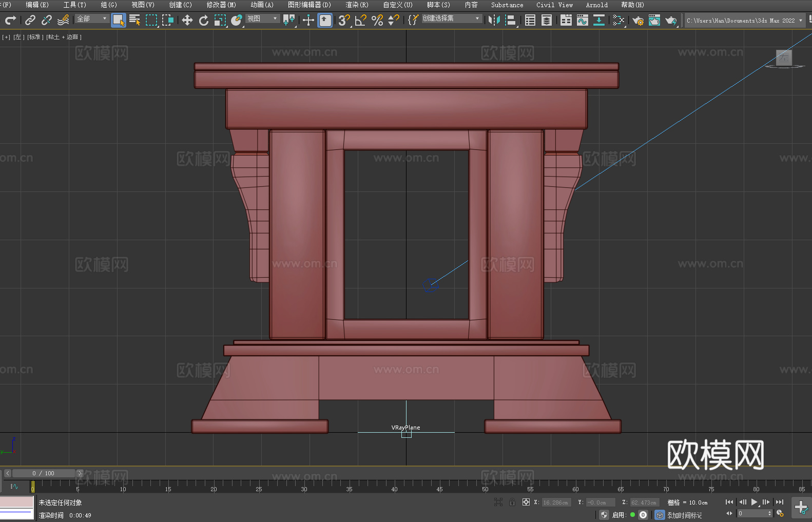Click the X coordinate input field
Viewport: 812px width, 522px height.
pyautogui.click(x=556, y=502)
